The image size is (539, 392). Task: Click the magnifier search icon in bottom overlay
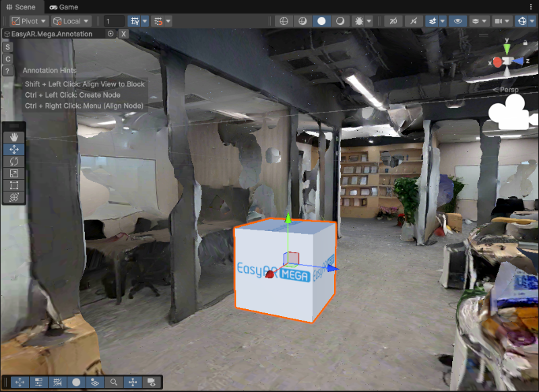114,383
